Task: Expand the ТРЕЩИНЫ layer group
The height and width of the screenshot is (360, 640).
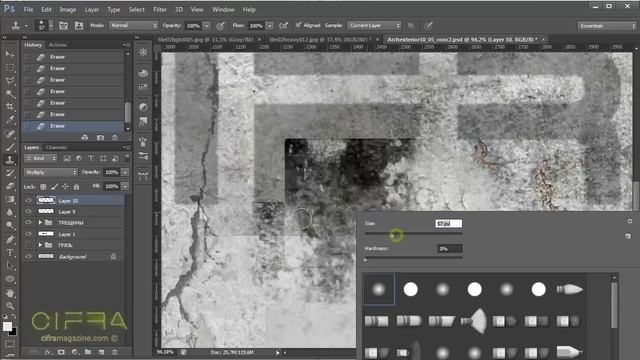Action: tap(40, 222)
